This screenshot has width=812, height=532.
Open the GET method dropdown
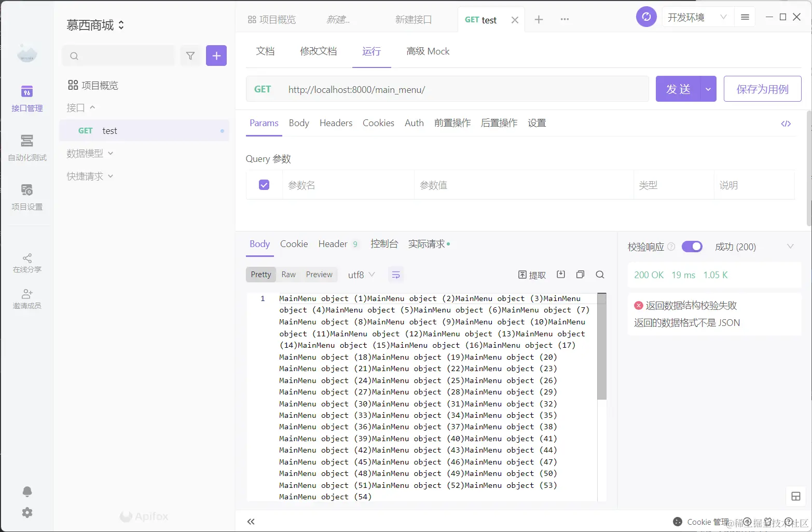point(263,89)
